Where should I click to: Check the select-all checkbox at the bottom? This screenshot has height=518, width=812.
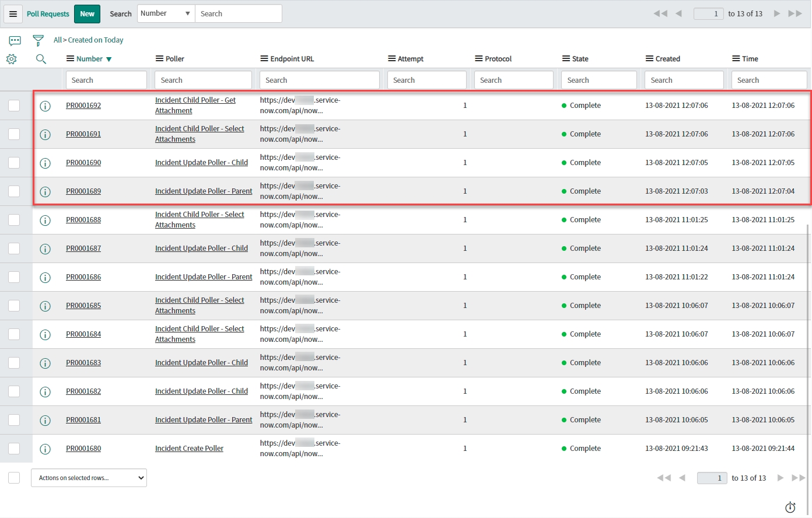pyautogui.click(x=14, y=478)
